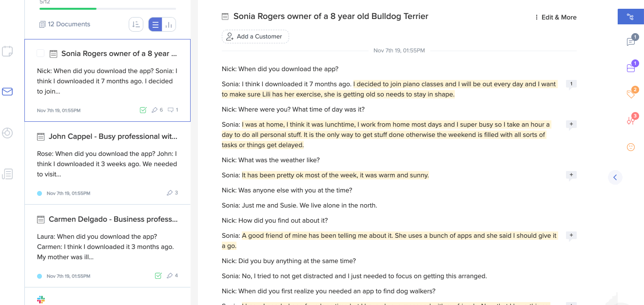Click the Slack icon under Carmen card

pyautogui.click(x=41, y=300)
